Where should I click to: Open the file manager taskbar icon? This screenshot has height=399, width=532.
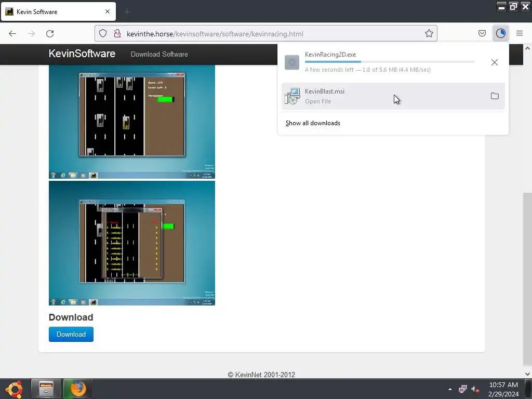[x=46, y=389]
